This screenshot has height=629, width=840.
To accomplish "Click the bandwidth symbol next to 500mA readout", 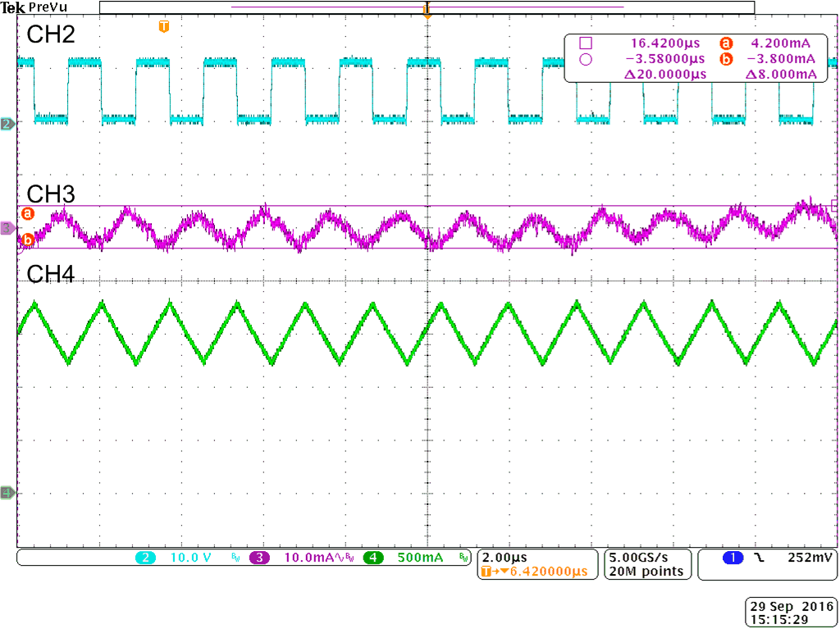I will (463, 558).
